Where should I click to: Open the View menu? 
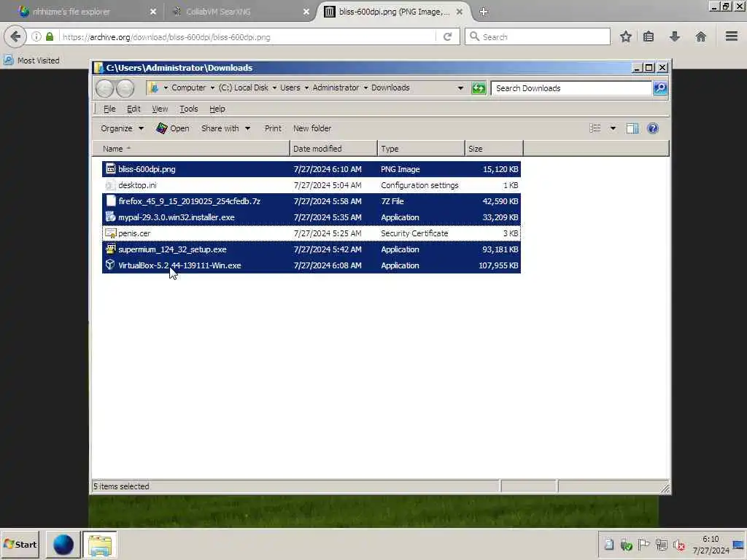click(x=160, y=109)
